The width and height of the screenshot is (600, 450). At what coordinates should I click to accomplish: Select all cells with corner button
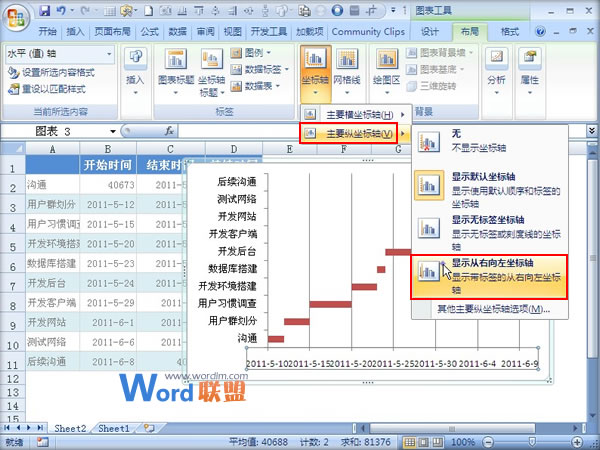point(13,148)
